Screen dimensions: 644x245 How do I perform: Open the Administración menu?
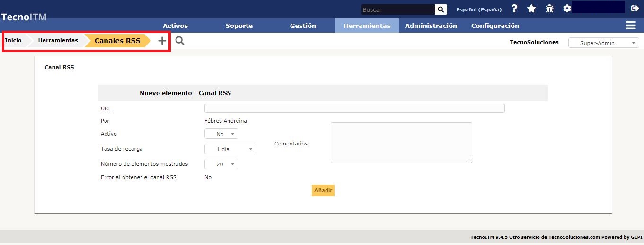(x=431, y=26)
